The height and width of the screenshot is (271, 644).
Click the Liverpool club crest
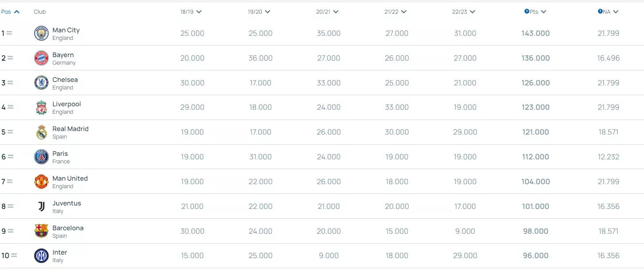[x=41, y=107]
